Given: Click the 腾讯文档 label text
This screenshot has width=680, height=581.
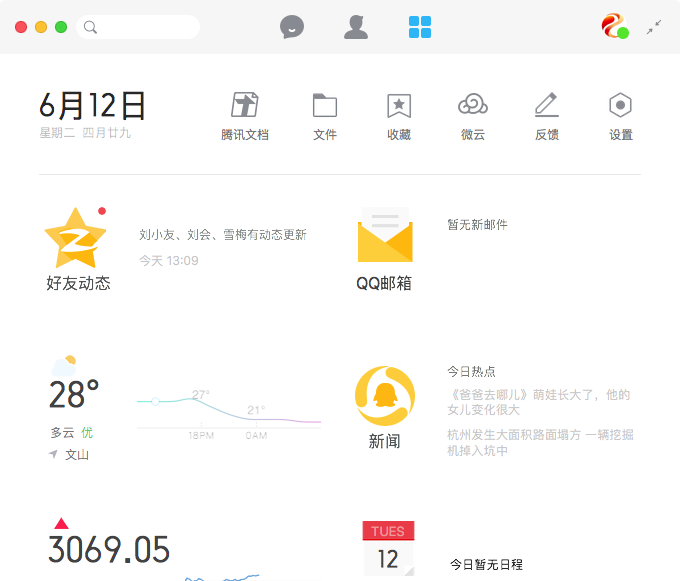Looking at the screenshot, I should [245, 135].
